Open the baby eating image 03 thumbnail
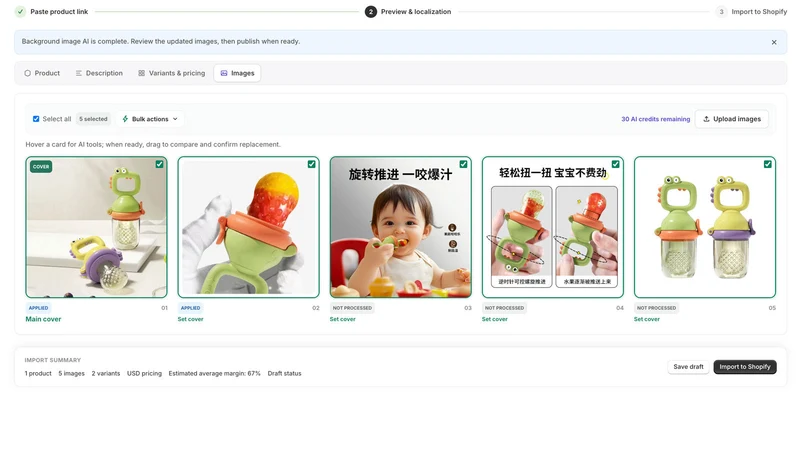The width and height of the screenshot is (800, 450). pyautogui.click(x=401, y=227)
